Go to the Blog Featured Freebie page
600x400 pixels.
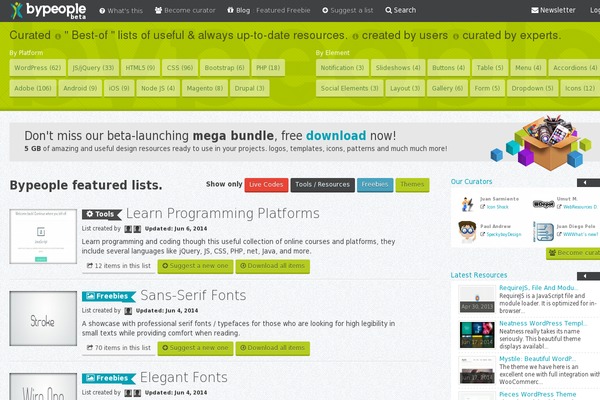(x=268, y=10)
